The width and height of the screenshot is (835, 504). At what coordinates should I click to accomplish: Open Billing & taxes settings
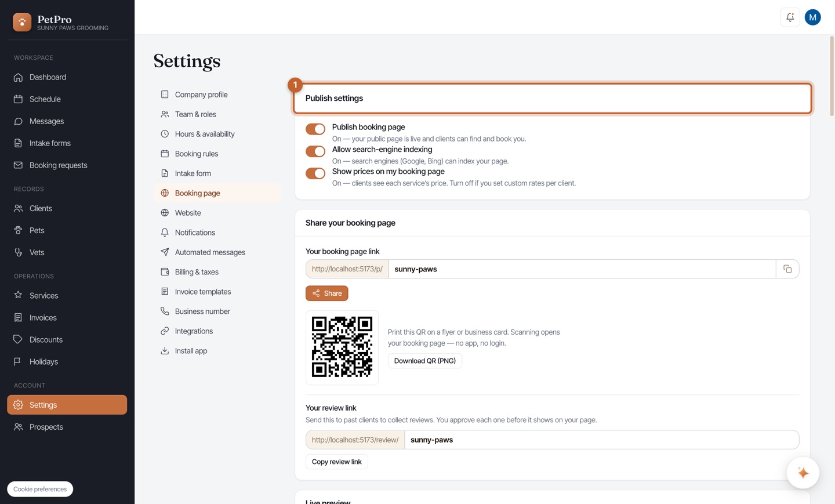(217, 272)
